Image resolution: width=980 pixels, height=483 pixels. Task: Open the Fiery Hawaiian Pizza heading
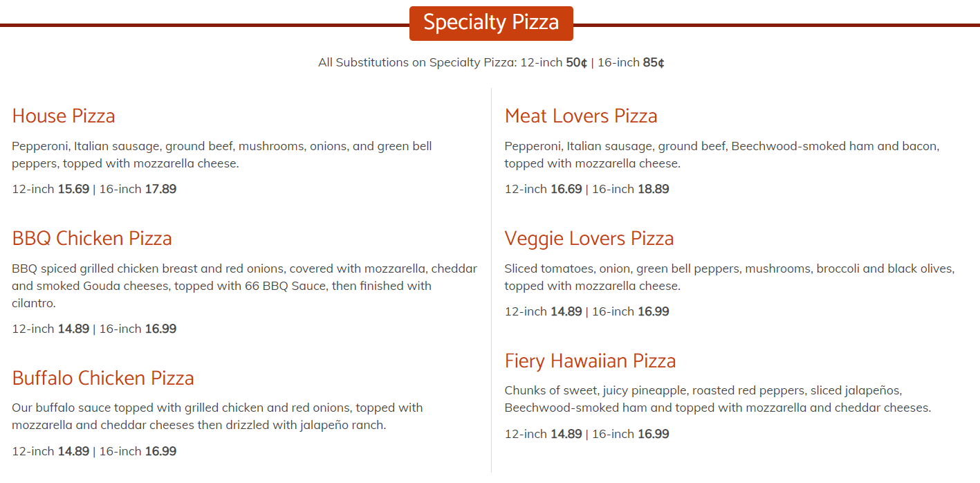(x=590, y=361)
